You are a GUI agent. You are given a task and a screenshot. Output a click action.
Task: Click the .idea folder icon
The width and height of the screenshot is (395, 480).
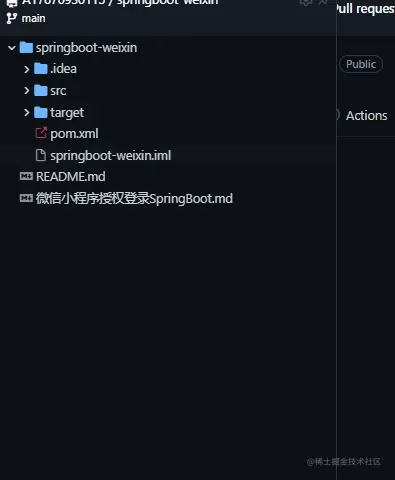pos(41,69)
